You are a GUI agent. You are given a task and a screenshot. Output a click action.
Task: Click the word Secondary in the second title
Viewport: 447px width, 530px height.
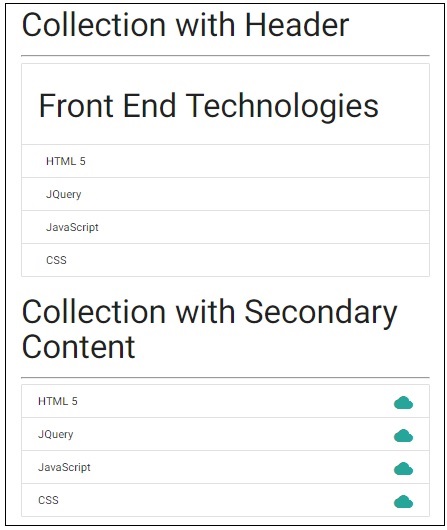pyautogui.click(x=321, y=312)
